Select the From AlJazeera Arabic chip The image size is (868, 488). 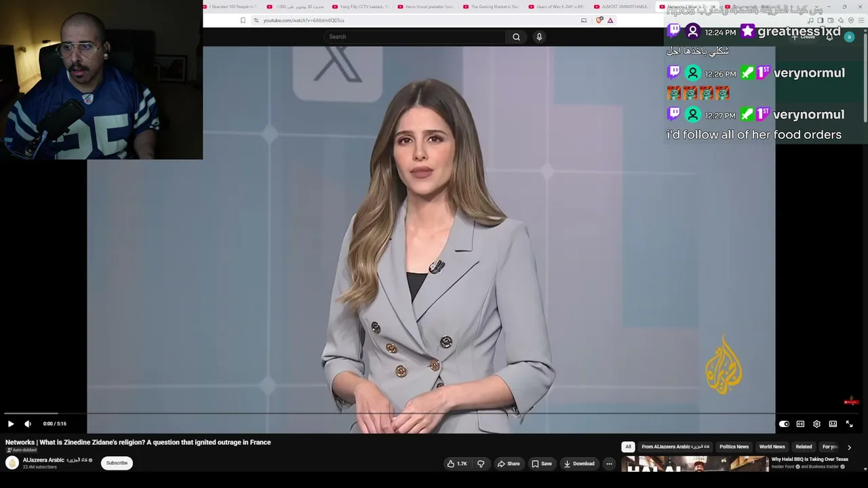pyautogui.click(x=675, y=447)
